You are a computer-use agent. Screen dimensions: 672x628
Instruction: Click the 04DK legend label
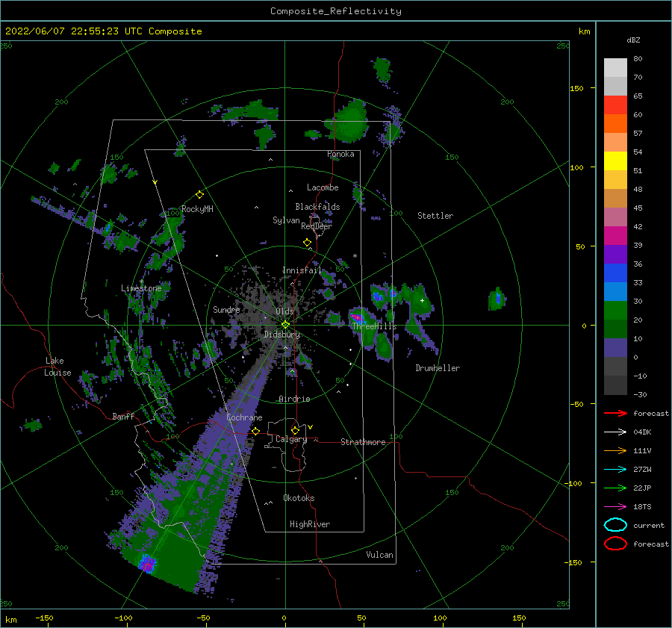(x=642, y=432)
